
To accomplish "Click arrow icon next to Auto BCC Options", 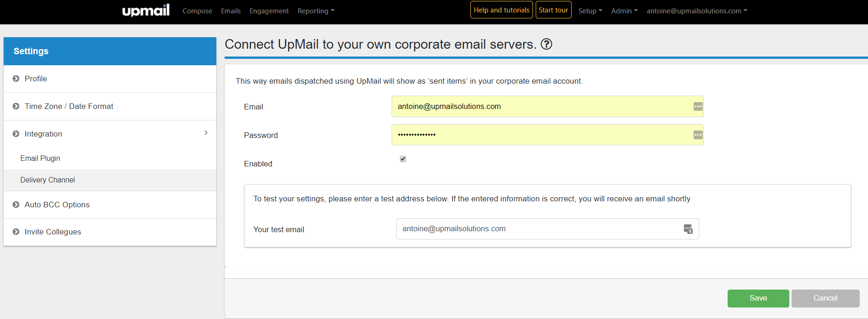I will 16,205.
